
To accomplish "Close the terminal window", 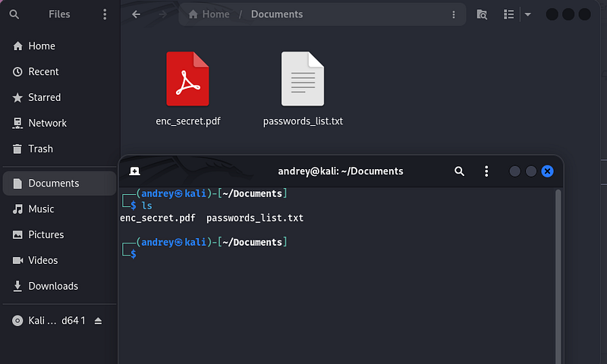I will pyautogui.click(x=547, y=171).
